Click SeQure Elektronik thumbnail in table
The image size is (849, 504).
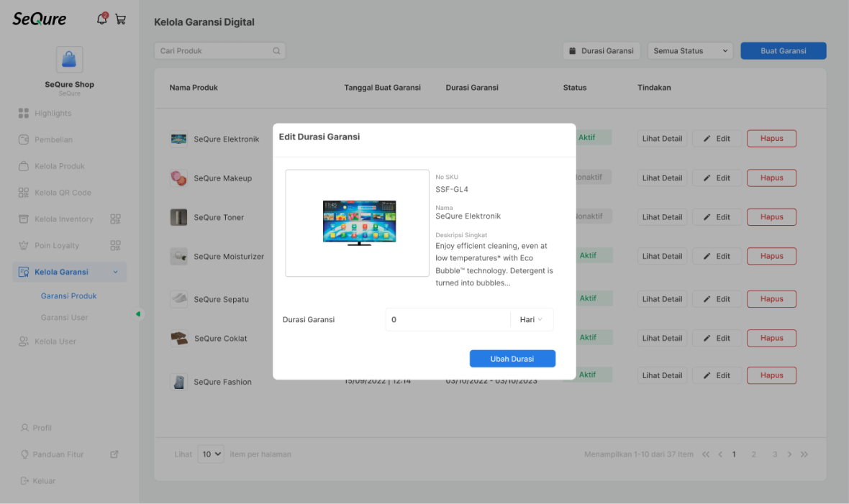tap(178, 139)
